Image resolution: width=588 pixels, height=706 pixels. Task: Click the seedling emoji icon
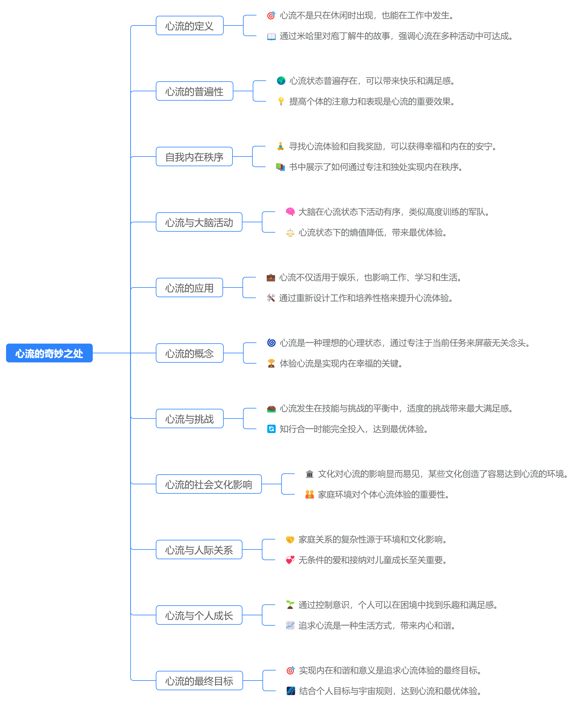[x=290, y=605]
